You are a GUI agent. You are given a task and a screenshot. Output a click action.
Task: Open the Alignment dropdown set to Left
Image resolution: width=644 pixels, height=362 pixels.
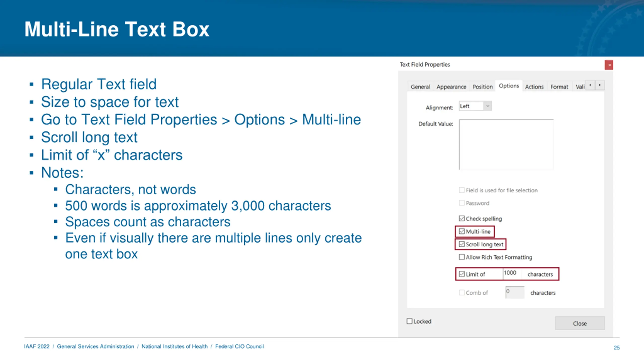click(475, 106)
